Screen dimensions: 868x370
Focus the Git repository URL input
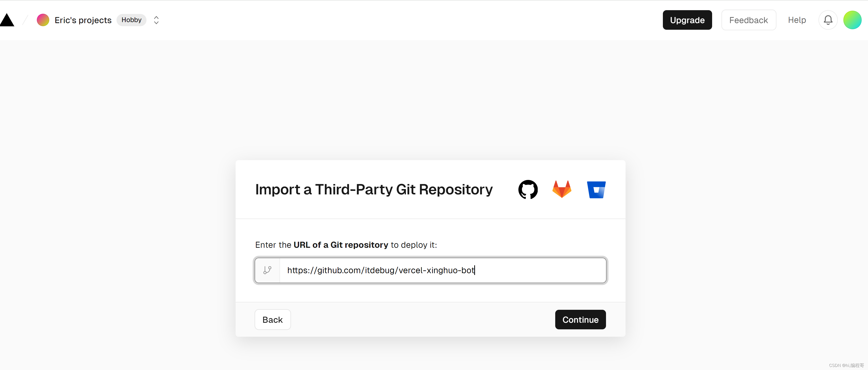[443, 270]
